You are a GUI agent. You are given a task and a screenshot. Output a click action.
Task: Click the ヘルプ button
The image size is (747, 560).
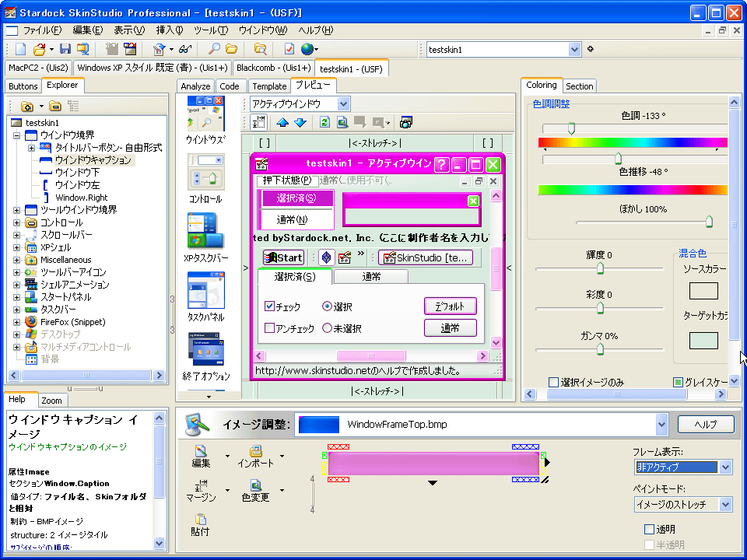706,425
